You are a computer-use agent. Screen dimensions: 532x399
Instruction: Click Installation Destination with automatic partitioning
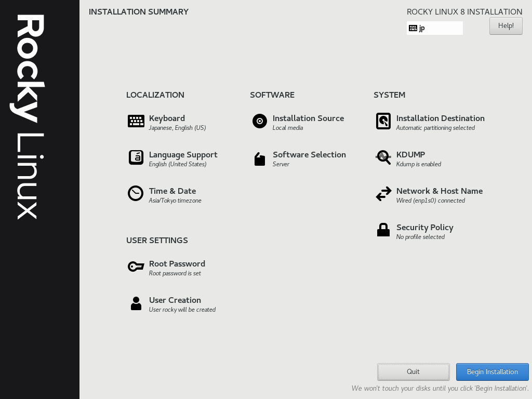click(440, 123)
